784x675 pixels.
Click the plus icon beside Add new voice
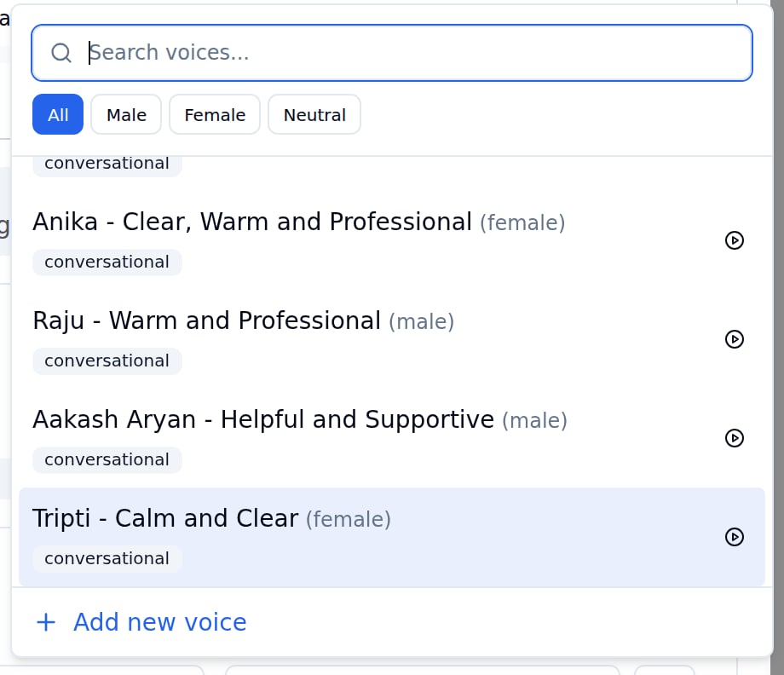(46, 622)
